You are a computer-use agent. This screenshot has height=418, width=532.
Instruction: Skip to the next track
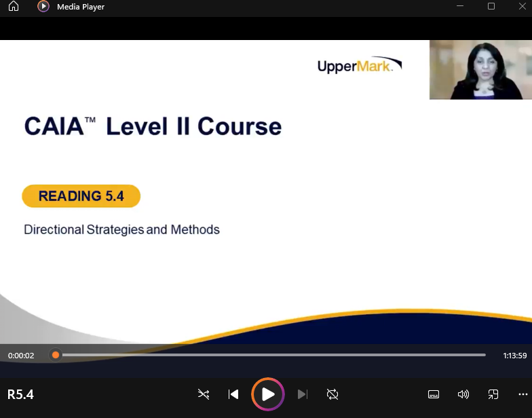302,394
